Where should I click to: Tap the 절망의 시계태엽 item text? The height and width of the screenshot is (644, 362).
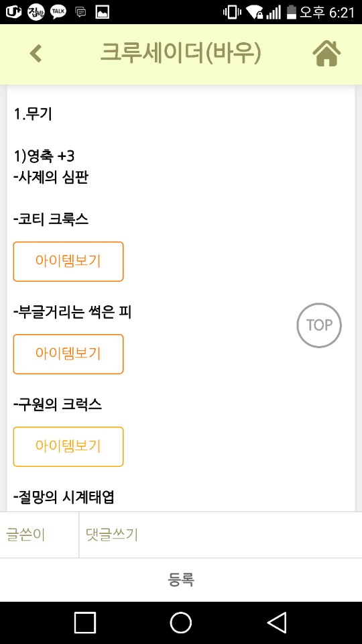[x=64, y=498]
